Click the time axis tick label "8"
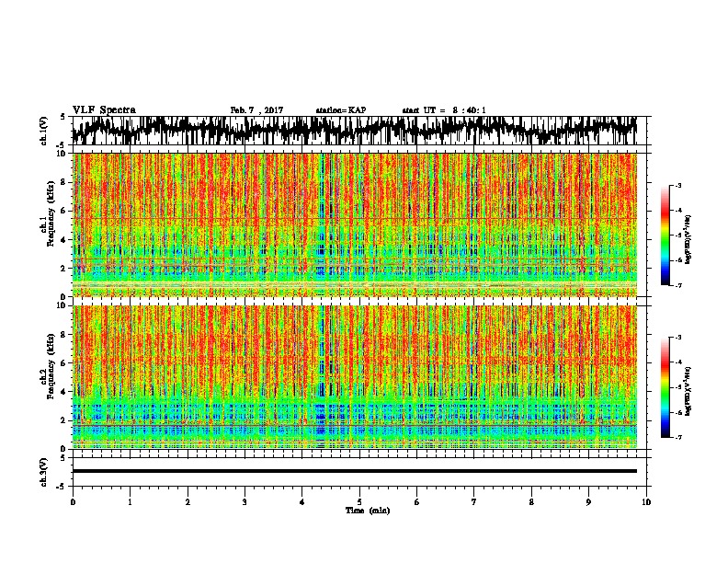The image size is (728, 563). [x=531, y=502]
